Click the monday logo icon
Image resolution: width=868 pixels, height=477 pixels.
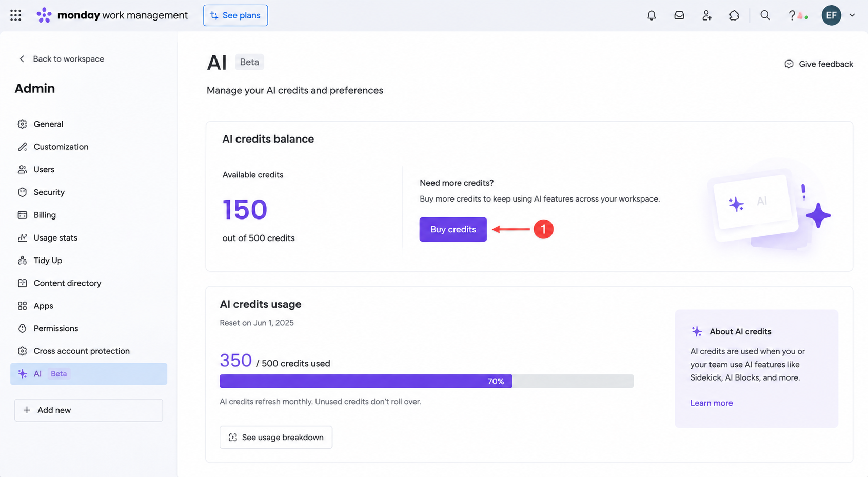[44, 15]
